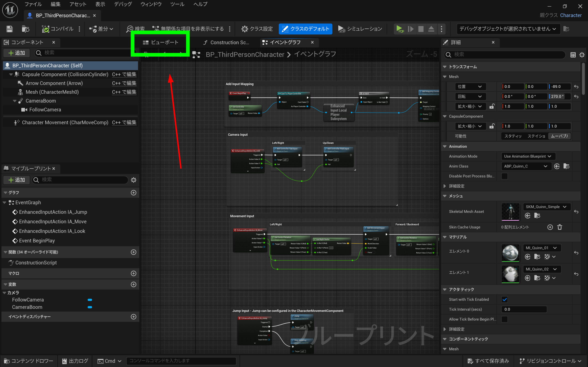The image size is (588, 367).
Task: Reset Skeletal Mesh Asset to default arrow
Action: [x=576, y=212]
